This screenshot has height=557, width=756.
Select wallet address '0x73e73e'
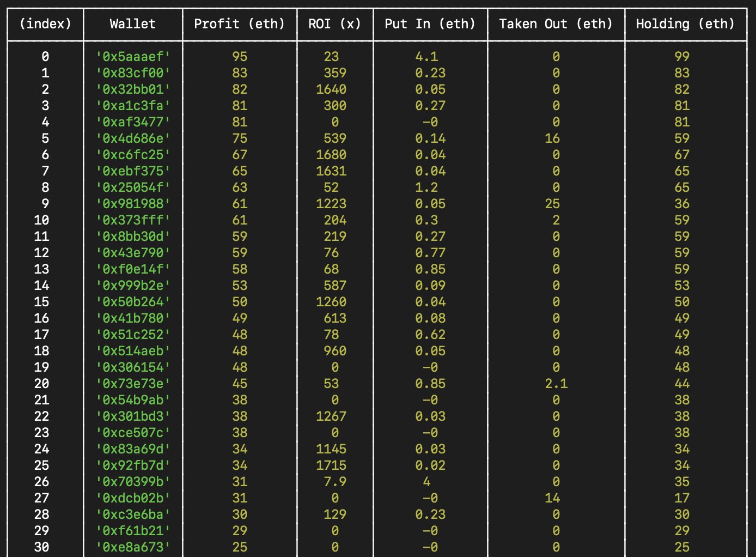[x=133, y=384]
